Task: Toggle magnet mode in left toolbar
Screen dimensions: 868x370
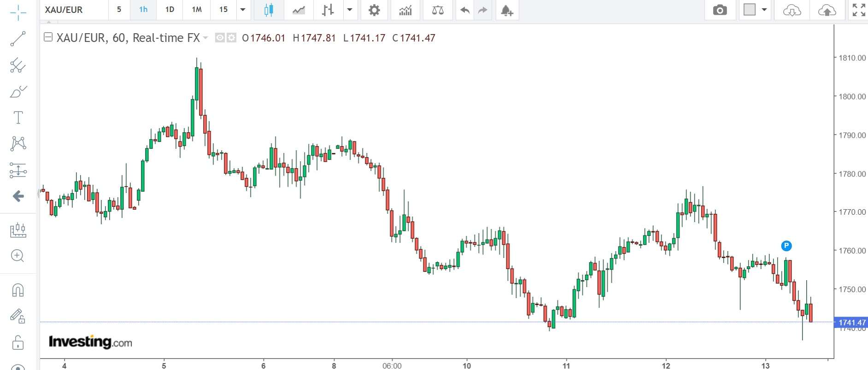Action: click(18, 290)
